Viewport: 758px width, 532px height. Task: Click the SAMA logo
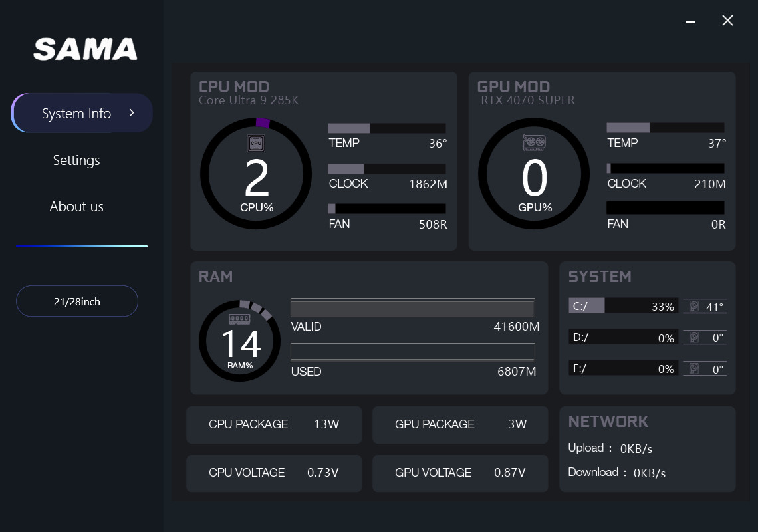coord(85,49)
